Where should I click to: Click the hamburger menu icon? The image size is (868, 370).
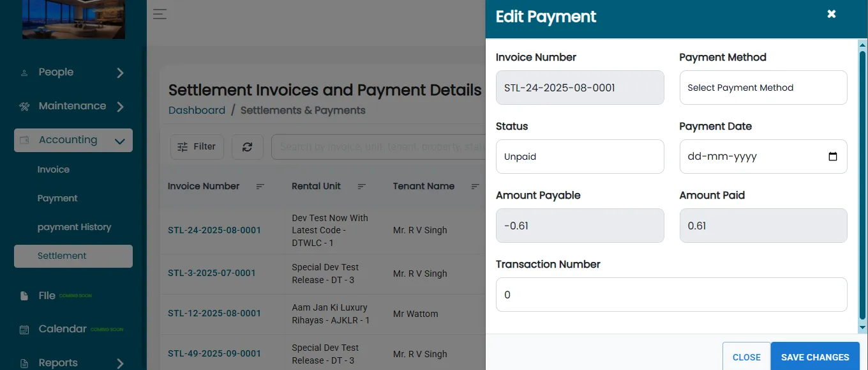pos(160,14)
